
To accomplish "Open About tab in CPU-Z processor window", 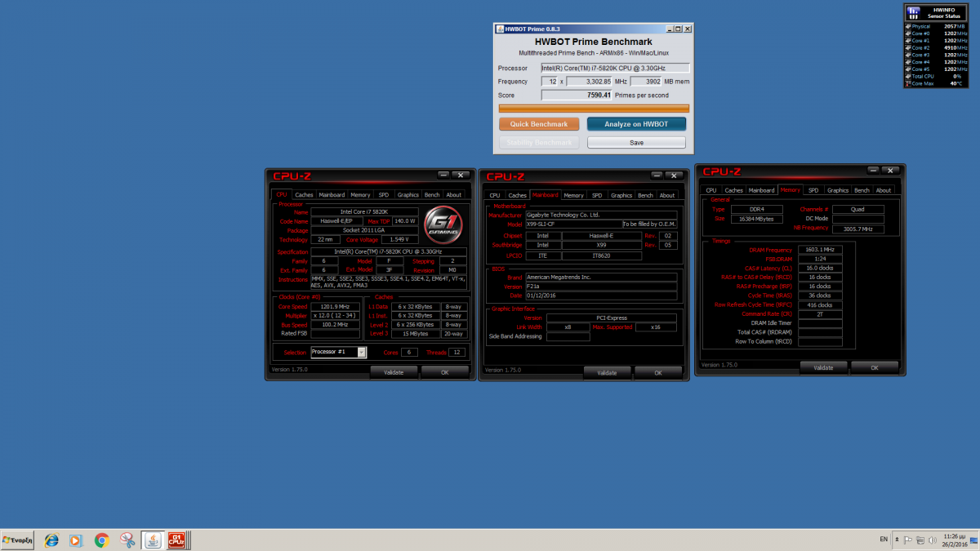I will pos(454,195).
